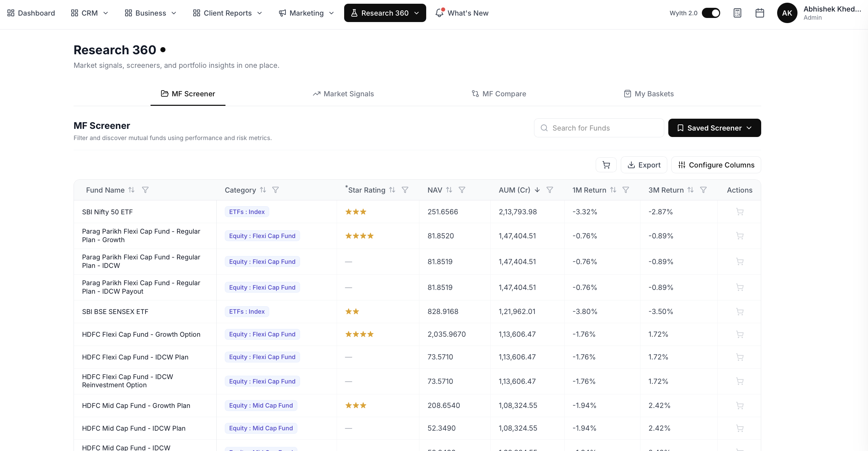The width and height of the screenshot is (868, 451).
Task: Switch to the MF Screener tab
Action: coord(188,94)
